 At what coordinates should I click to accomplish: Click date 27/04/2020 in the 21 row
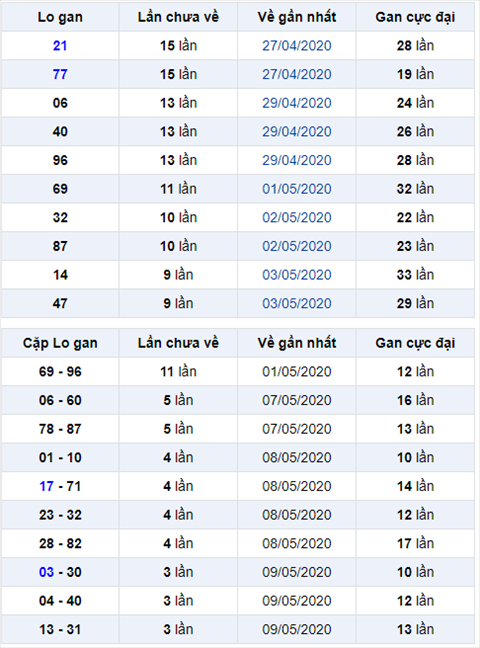coord(296,45)
